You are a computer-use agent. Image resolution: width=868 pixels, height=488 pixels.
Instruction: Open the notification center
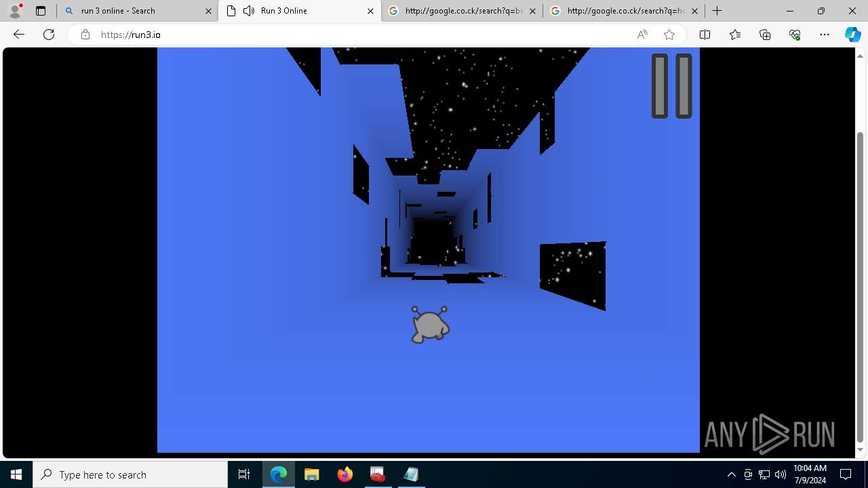[x=846, y=474]
